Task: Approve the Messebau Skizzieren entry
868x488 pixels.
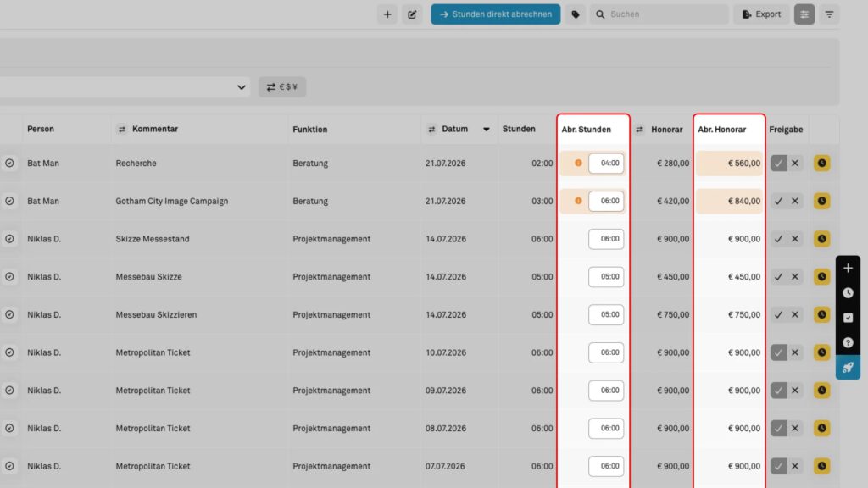Action: tap(778, 315)
